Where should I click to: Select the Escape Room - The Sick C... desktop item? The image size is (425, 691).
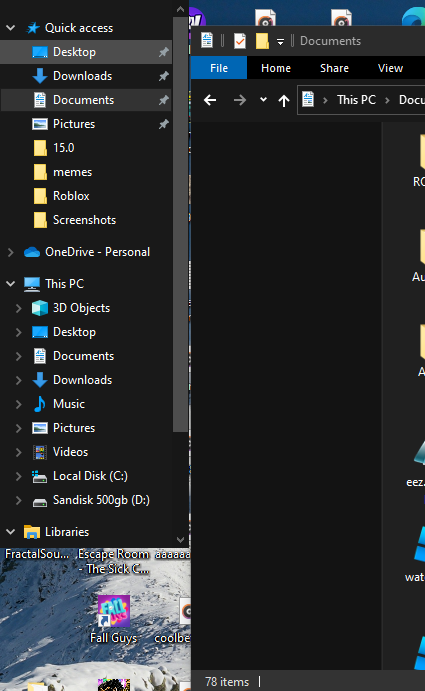(x=114, y=561)
